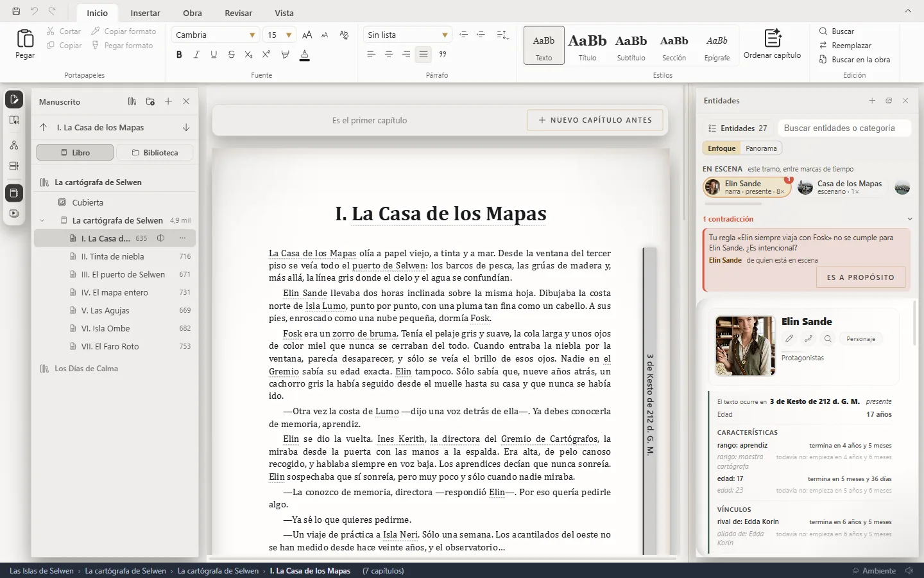
Task: Collapse the 1 contradicción section
Action: 909,219
